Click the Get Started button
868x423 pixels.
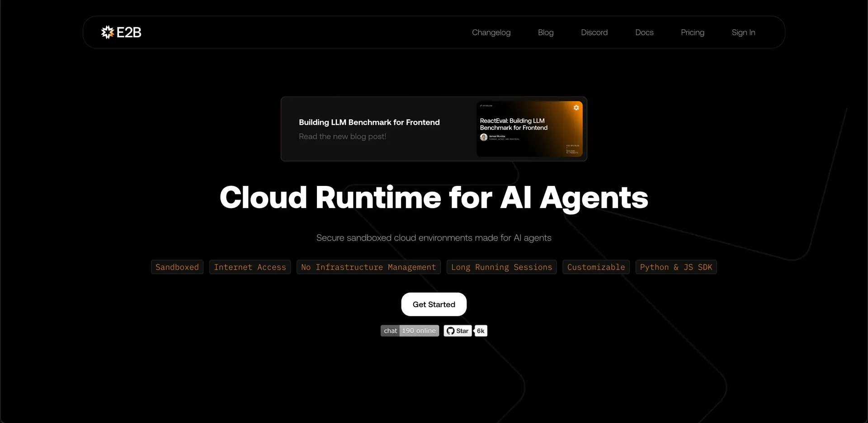tap(434, 304)
